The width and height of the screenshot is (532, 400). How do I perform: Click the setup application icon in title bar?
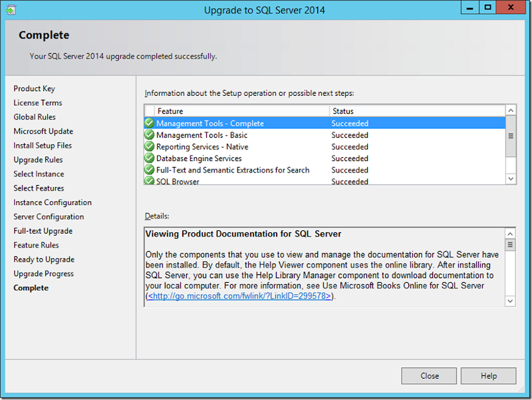[11, 10]
